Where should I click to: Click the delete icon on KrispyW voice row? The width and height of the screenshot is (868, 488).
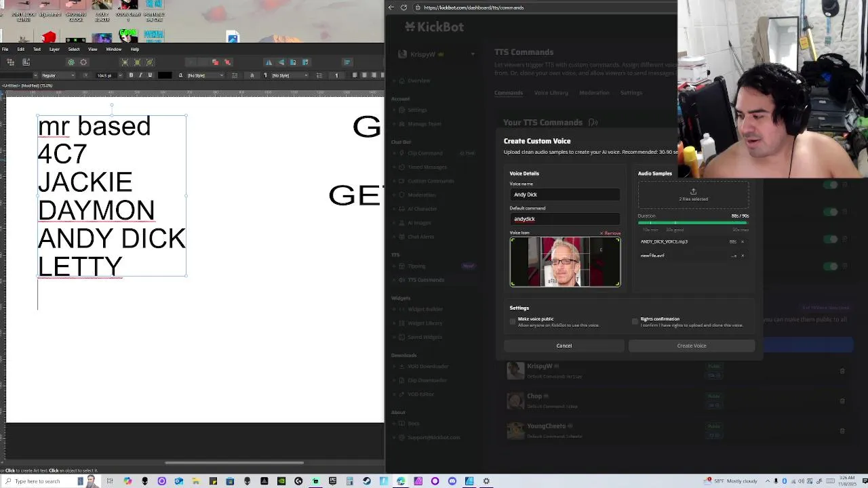tap(842, 371)
